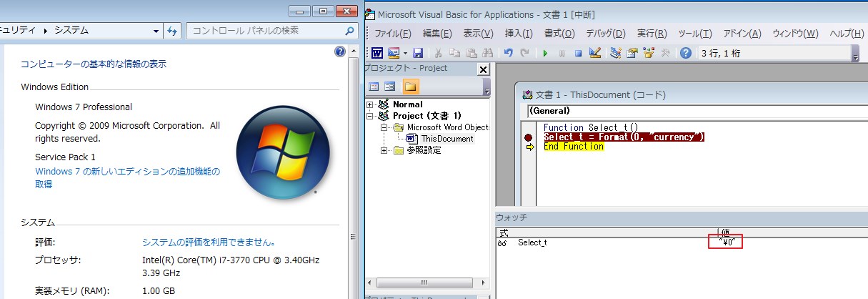The height and width of the screenshot is (299, 868).
Task: Open the 実行(R) menu
Action: (x=652, y=34)
